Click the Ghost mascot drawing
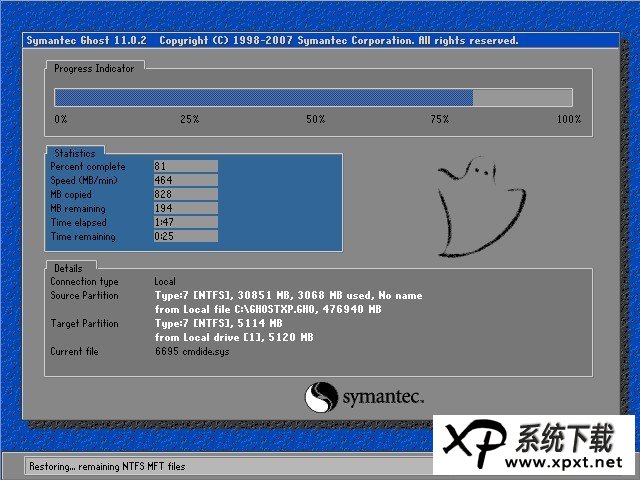This screenshot has height=480, width=640. click(x=482, y=207)
